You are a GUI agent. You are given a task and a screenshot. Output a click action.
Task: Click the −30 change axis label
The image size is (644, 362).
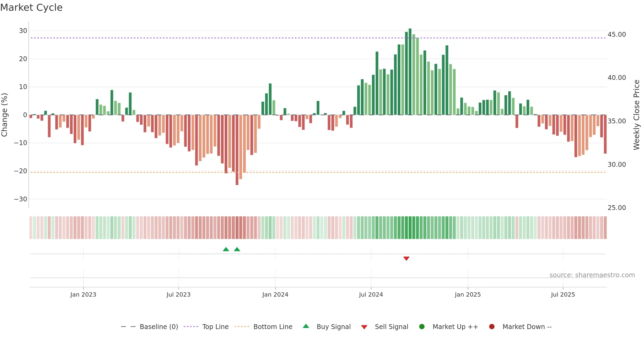click(21, 199)
